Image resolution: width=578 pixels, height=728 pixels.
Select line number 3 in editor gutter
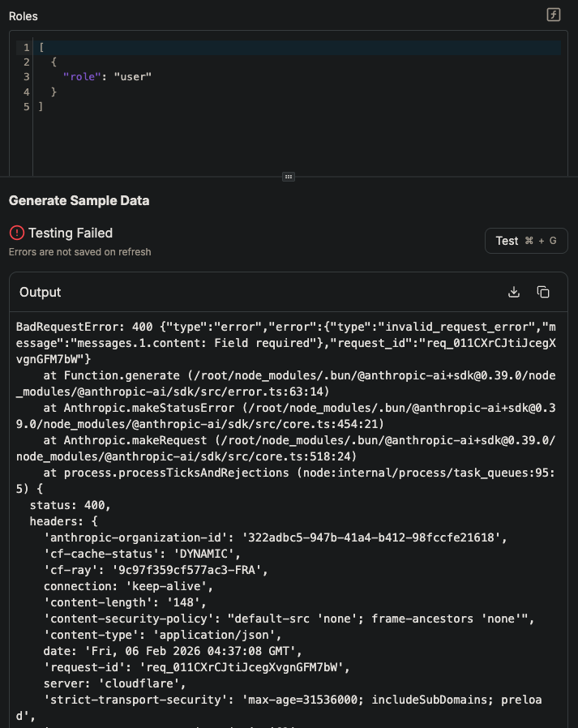pos(27,77)
